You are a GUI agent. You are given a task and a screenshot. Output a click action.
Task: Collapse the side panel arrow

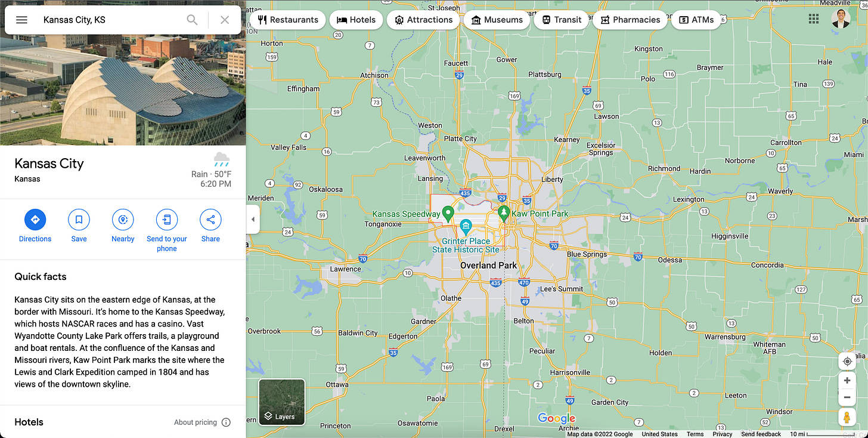(x=253, y=219)
